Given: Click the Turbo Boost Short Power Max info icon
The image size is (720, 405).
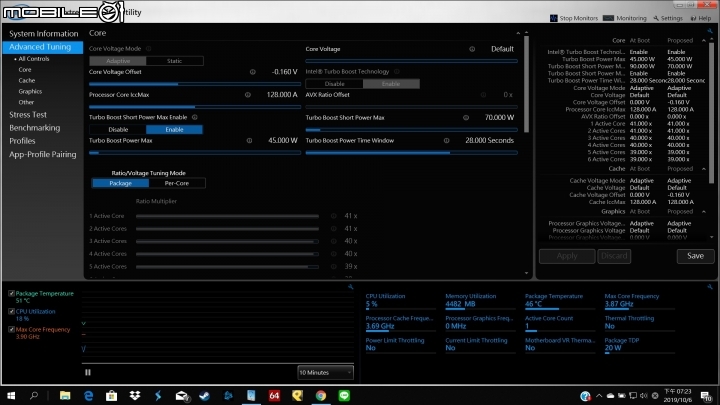Looking at the screenshot, I should point(466,118).
